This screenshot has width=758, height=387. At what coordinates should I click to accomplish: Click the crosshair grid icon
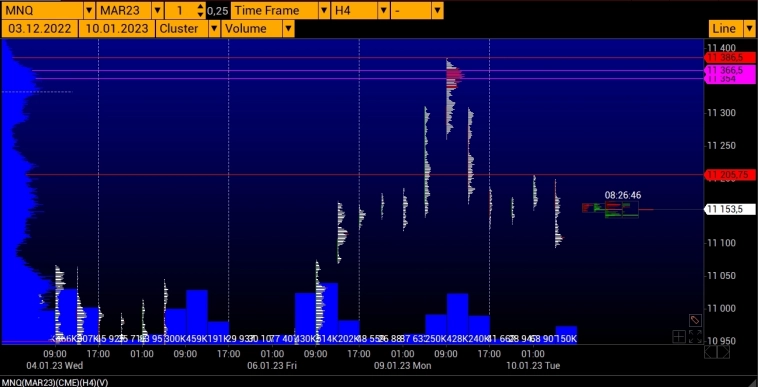click(679, 337)
